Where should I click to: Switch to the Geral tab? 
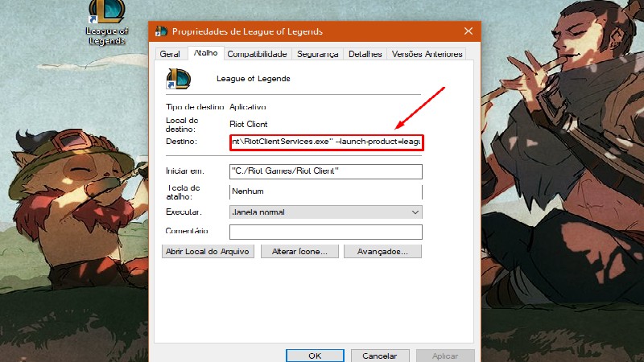coord(170,54)
